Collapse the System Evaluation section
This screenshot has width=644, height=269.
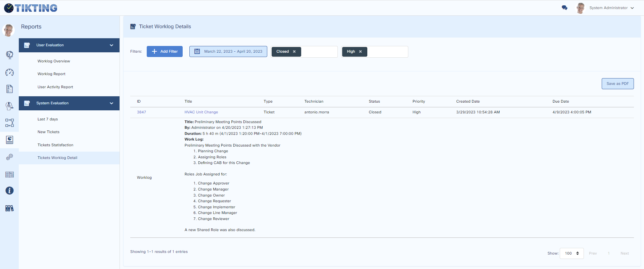[x=111, y=103]
